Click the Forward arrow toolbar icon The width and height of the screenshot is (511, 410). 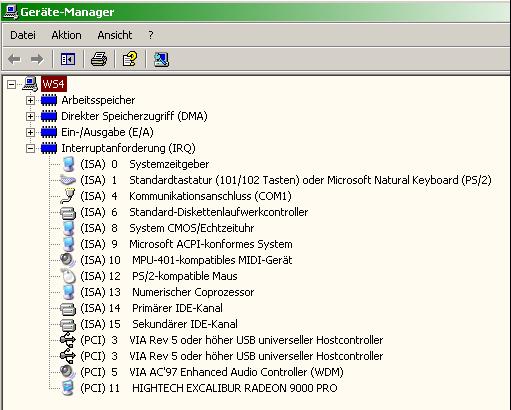[37, 60]
